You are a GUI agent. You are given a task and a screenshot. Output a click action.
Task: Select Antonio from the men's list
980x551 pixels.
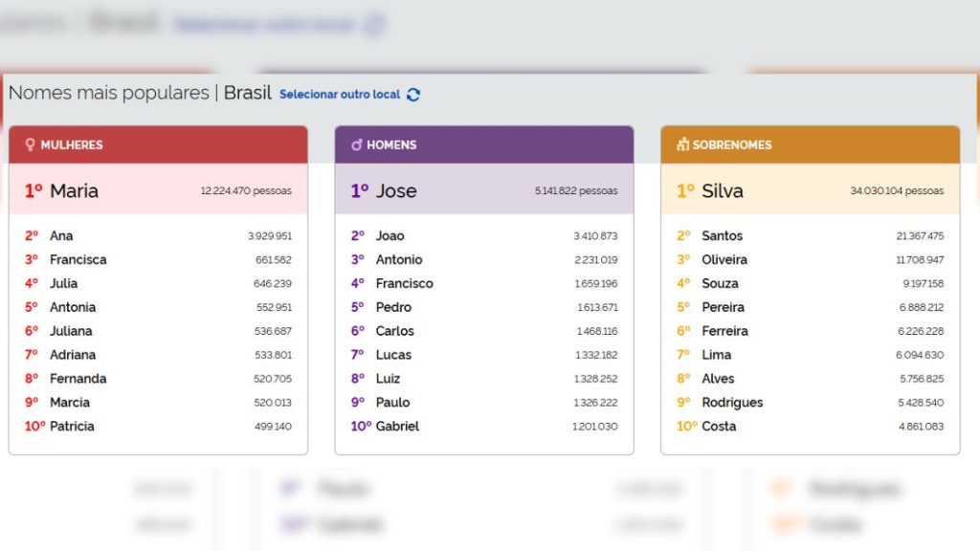click(x=399, y=259)
